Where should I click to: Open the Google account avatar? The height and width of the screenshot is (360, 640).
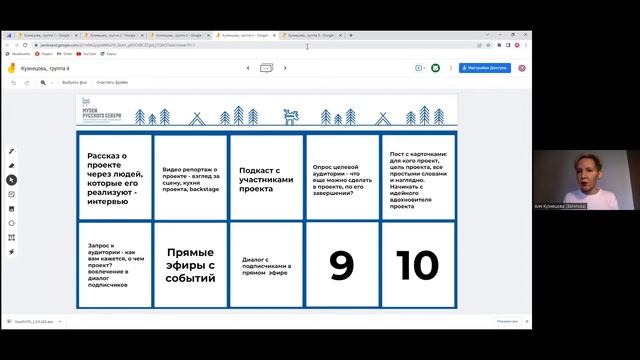point(522,68)
